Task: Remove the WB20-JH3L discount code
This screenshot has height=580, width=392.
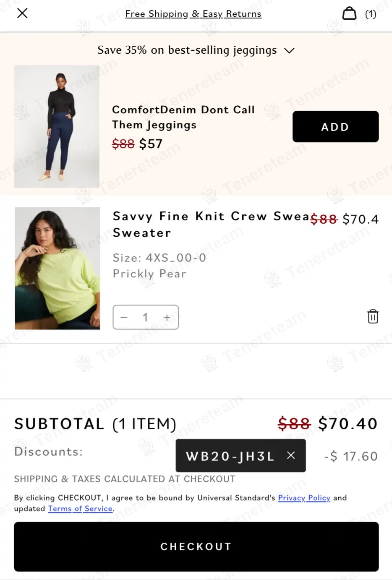Action: tap(291, 455)
